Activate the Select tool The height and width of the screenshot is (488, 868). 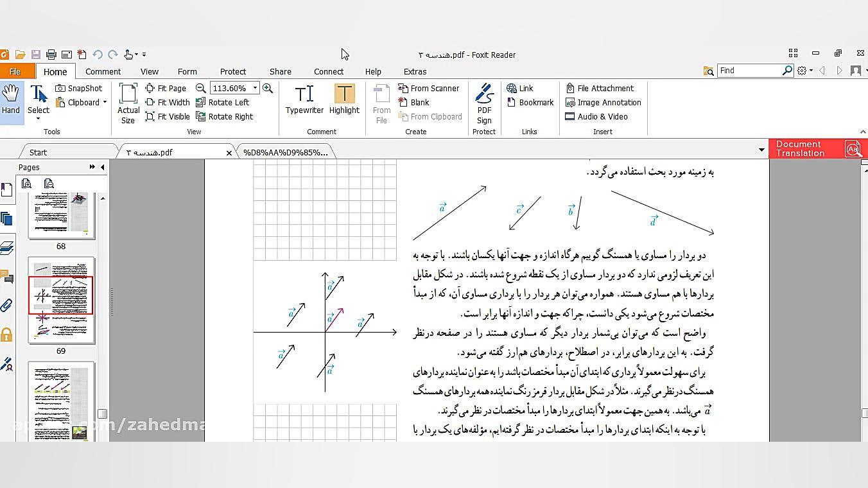pos(38,96)
